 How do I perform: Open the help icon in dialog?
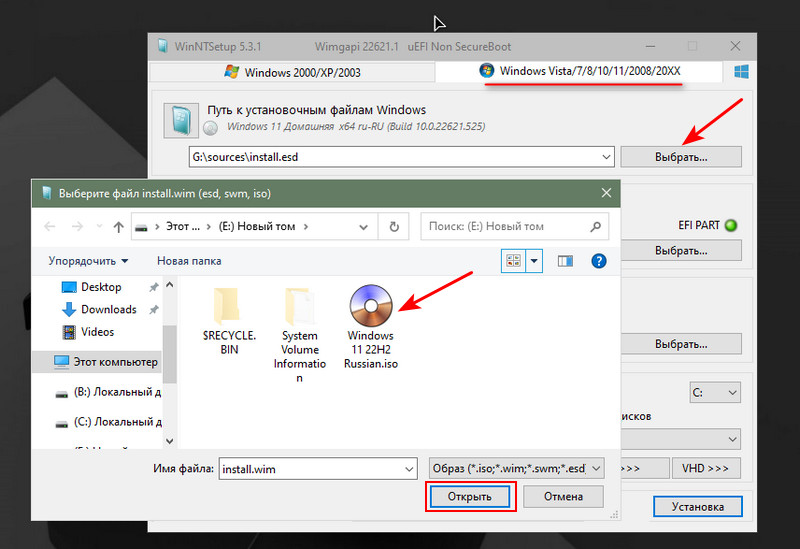pos(598,261)
